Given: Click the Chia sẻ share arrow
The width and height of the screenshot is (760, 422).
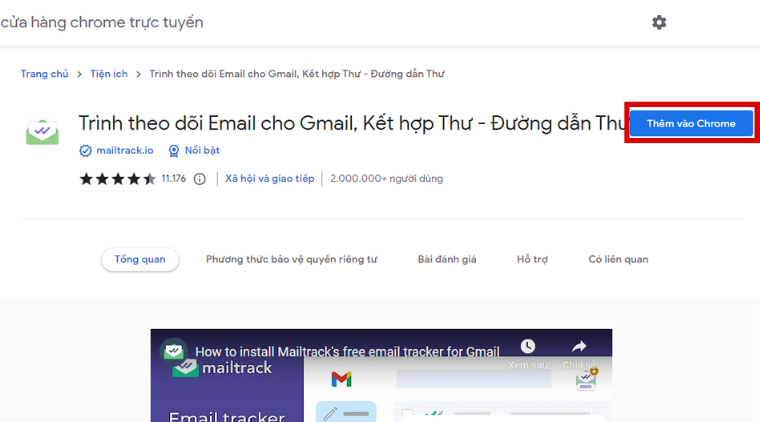Looking at the screenshot, I should [x=579, y=346].
